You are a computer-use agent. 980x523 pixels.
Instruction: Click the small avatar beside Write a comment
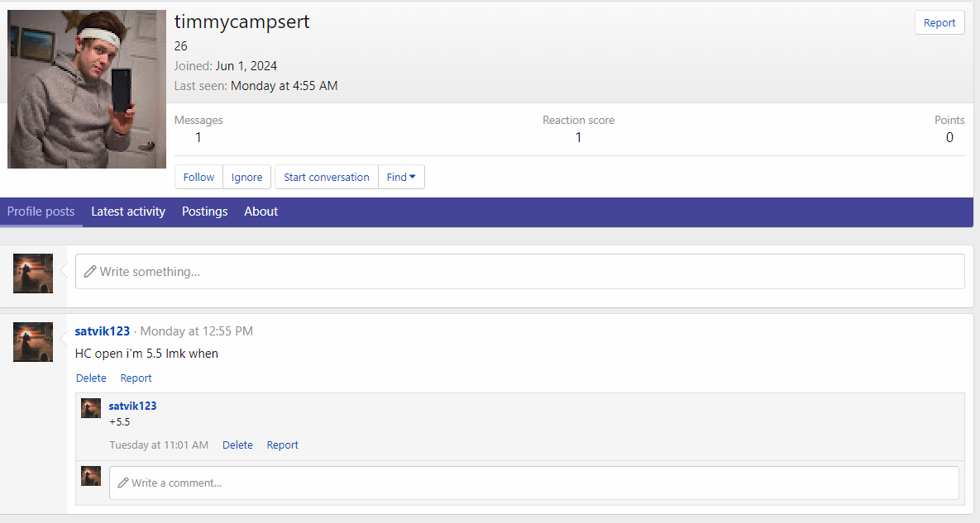pos(91,476)
